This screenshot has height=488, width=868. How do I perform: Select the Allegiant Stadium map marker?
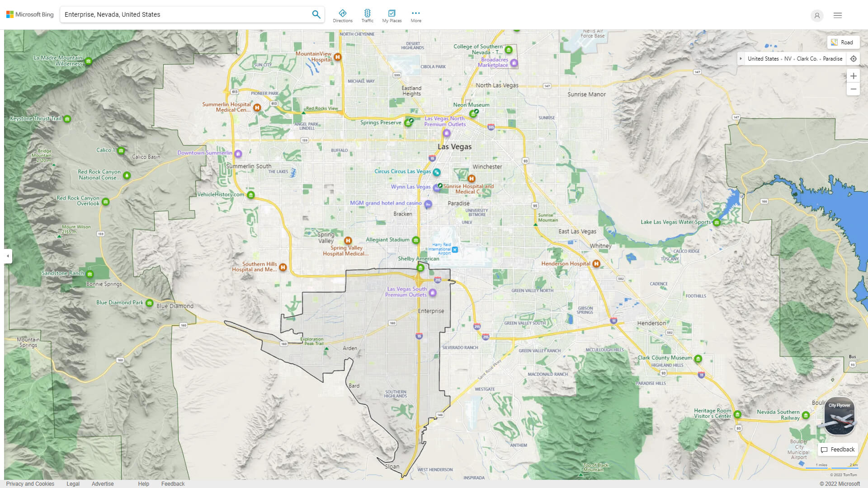click(x=416, y=240)
